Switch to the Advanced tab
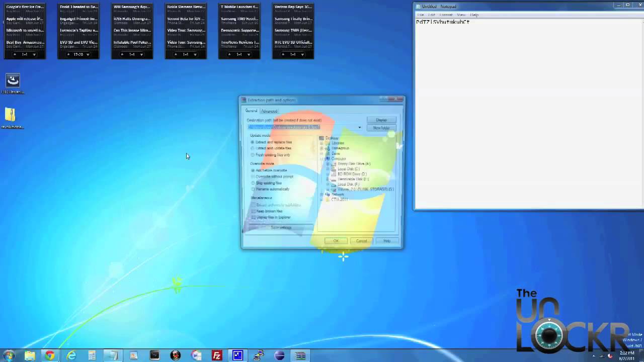The height and width of the screenshot is (362, 644). click(269, 111)
